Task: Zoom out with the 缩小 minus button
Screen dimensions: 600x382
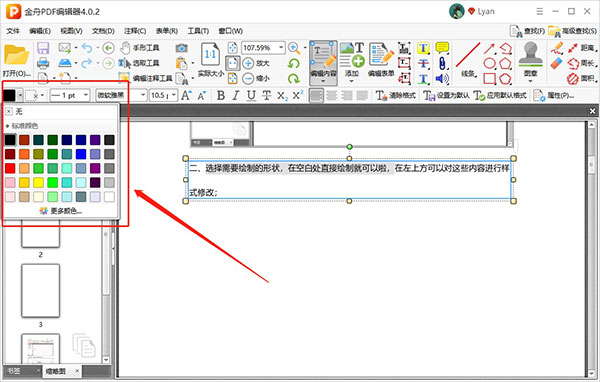Action: [x=256, y=78]
